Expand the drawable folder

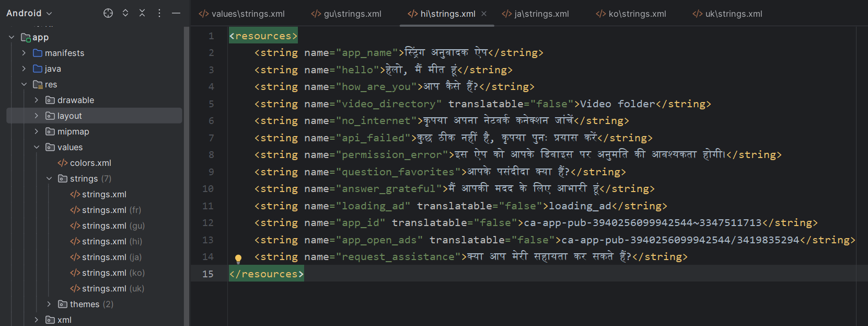(37, 100)
